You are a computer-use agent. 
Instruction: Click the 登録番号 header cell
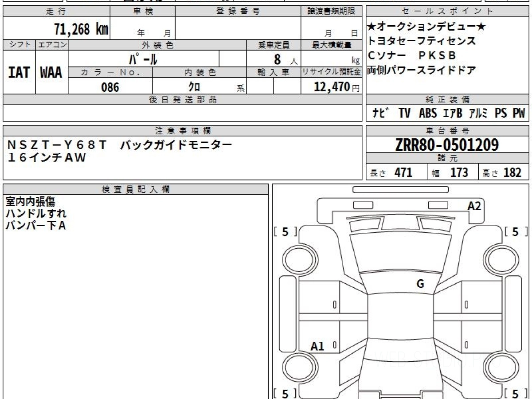point(238,12)
